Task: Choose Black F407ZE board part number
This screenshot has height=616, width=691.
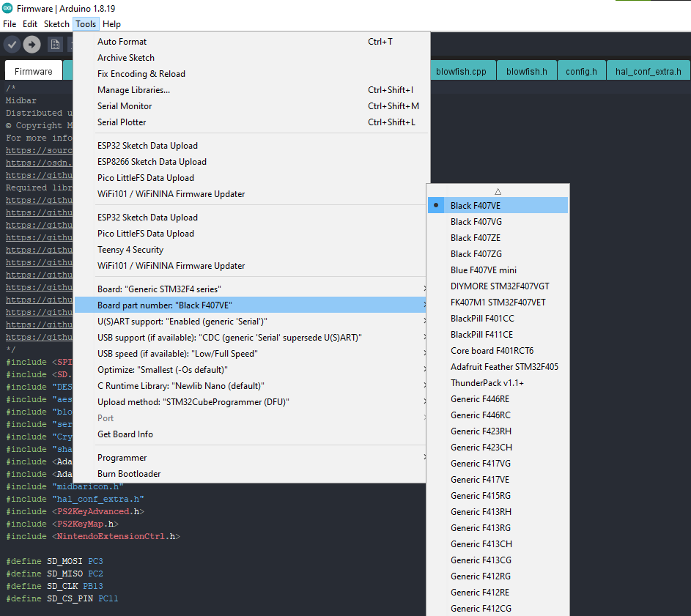Action: [x=498, y=238]
